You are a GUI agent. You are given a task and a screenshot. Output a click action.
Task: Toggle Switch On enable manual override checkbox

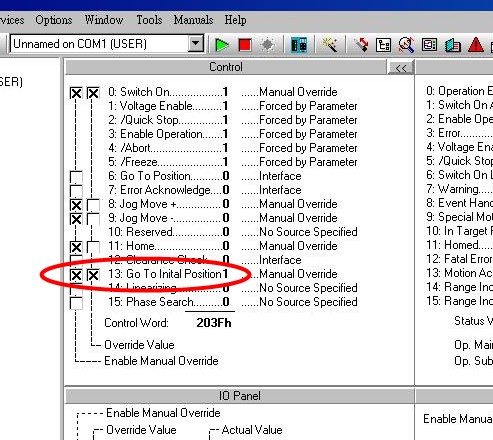[76, 93]
